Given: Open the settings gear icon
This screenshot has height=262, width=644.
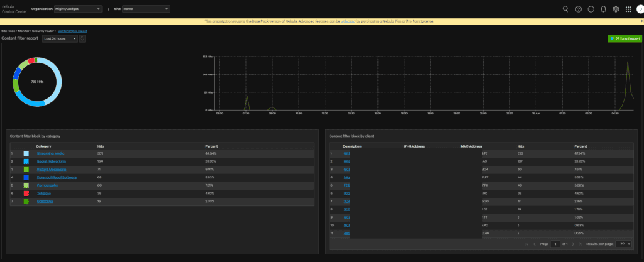Looking at the screenshot, I should click(x=616, y=9).
